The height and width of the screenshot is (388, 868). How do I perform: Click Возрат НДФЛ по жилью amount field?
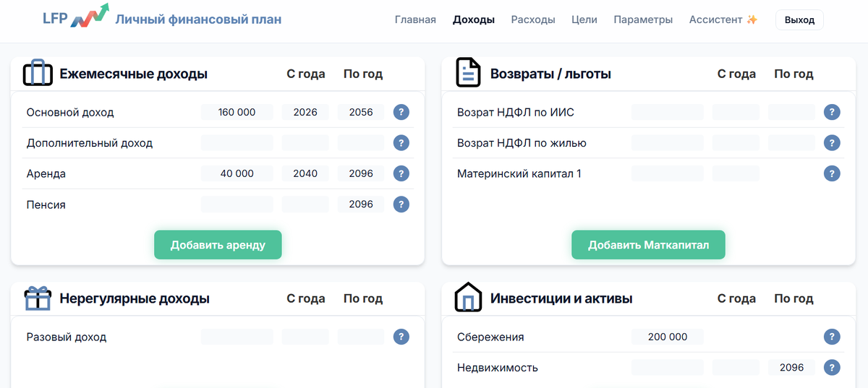(x=668, y=143)
